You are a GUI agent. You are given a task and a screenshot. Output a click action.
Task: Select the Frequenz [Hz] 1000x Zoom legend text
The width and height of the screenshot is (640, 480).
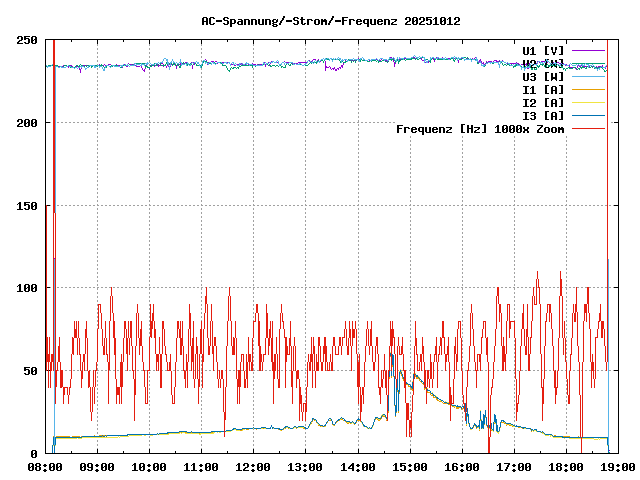480,128
